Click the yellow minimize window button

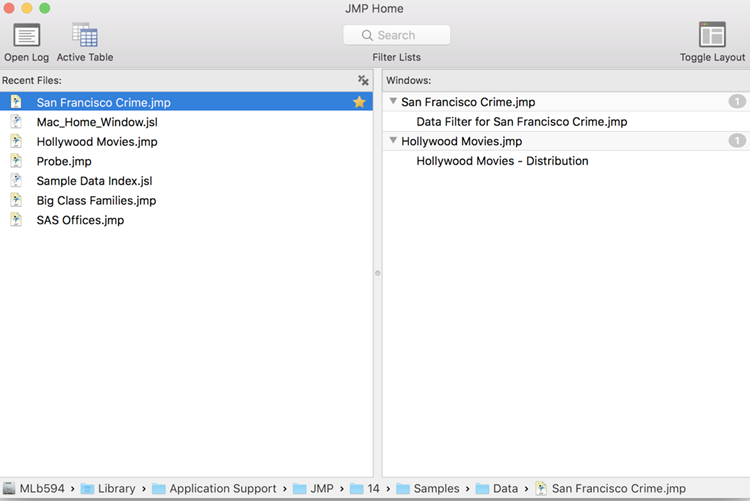(x=27, y=8)
